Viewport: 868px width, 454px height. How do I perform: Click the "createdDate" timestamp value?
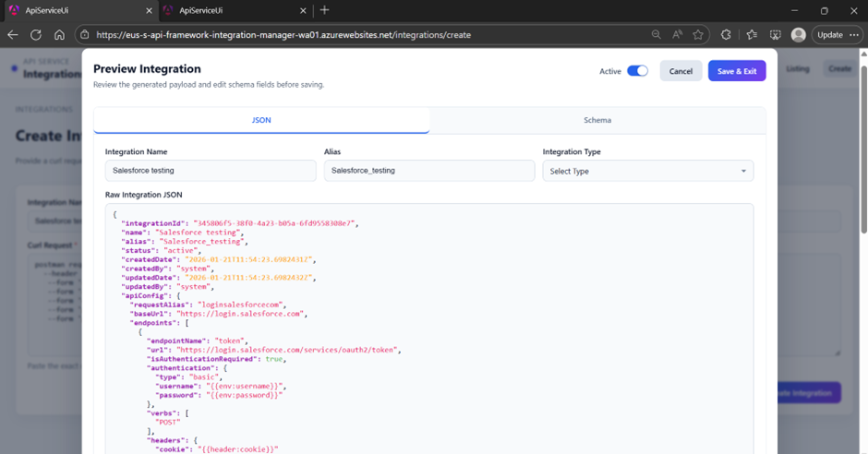coord(248,259)
